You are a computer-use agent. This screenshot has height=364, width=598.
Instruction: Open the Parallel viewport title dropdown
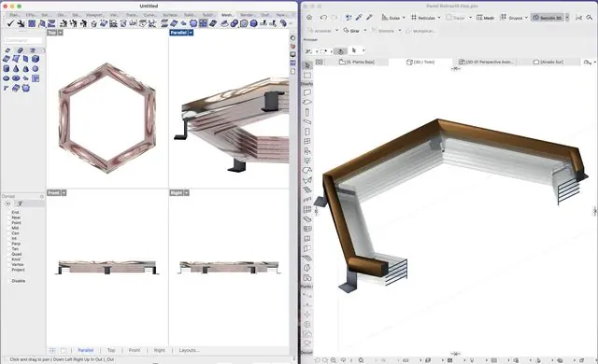click(191, 33)
